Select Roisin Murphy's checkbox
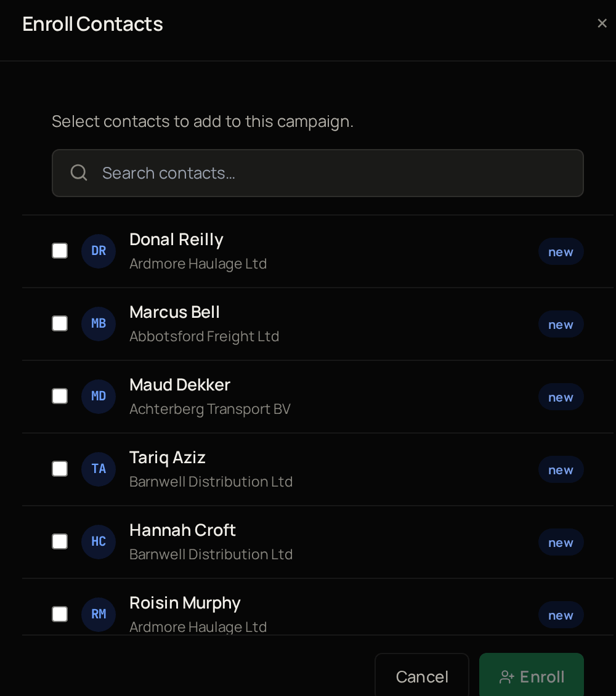The image size is (616, 696). click(x=60, y=614)
